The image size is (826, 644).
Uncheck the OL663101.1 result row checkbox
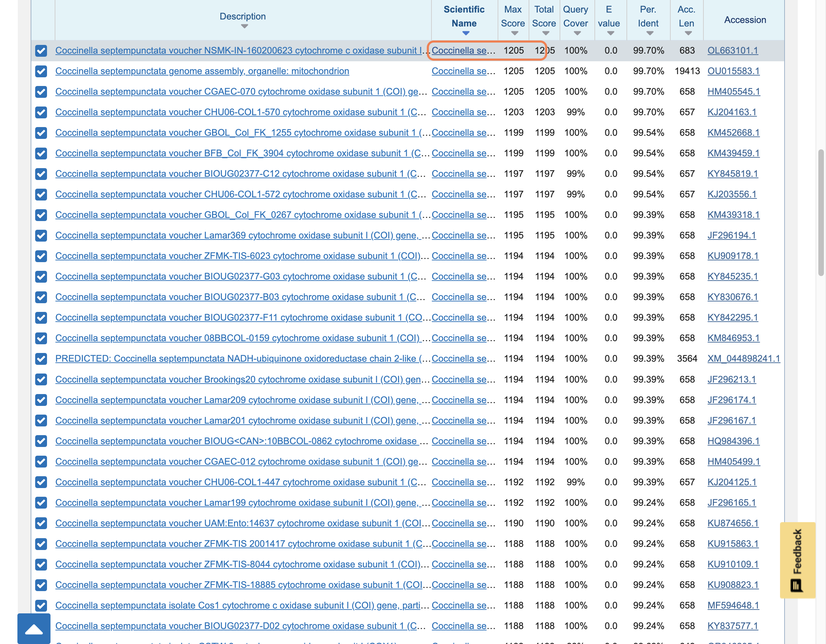click(x=41, y=51)
